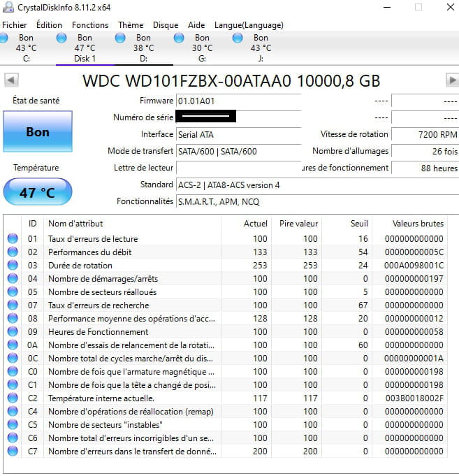The height and width of the screenshot is (476, 459).
Task: Click the Fonctionnalités field S.M.A.R.T., APM, NCQ
Action: point(317,201)
